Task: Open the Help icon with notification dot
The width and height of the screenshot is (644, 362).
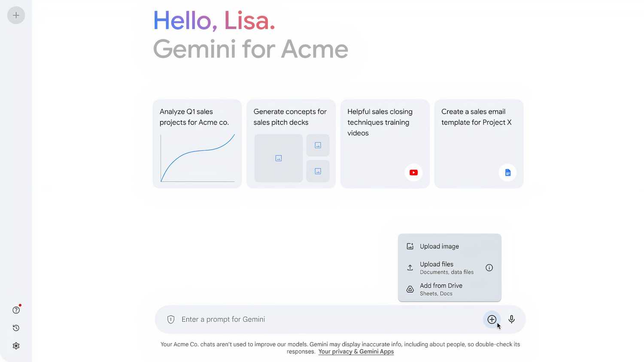Action: [16, 310]
